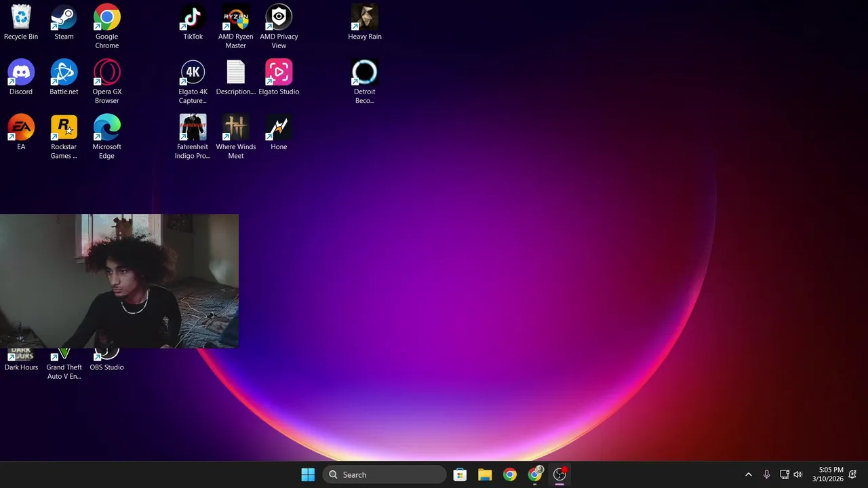
Task: Select the Microsoft Edge desktop shortcut
Action: click(x=106, y=137)
